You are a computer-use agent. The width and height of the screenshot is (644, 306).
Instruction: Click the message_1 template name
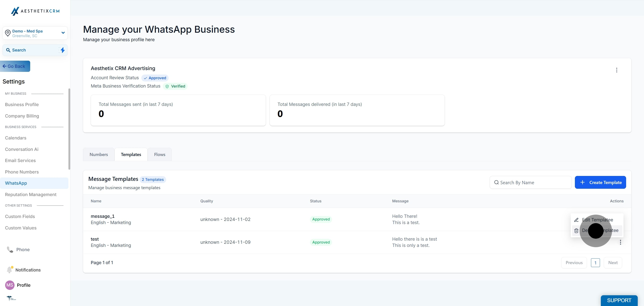[x=102, y=216]
